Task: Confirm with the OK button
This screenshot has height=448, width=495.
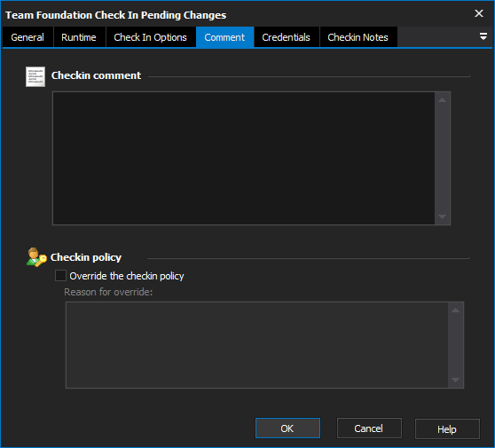Action: 287,428
